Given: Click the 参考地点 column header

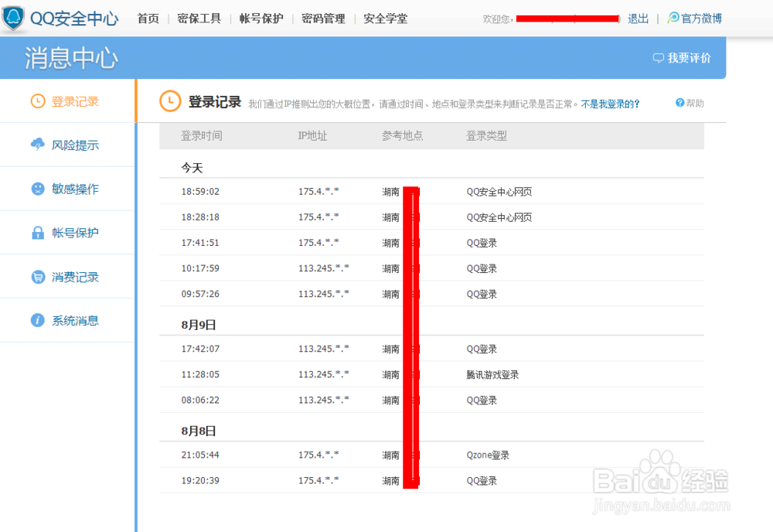Looking at the screenshot, I should click(402, 135).
